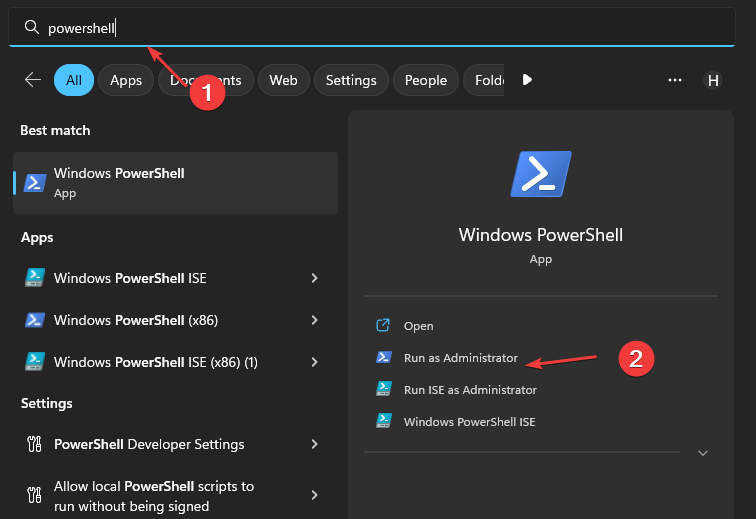Click Windows PowerShell ISE in preview actions
Viewport: 756px width, 519px height.
click(470, 422)
